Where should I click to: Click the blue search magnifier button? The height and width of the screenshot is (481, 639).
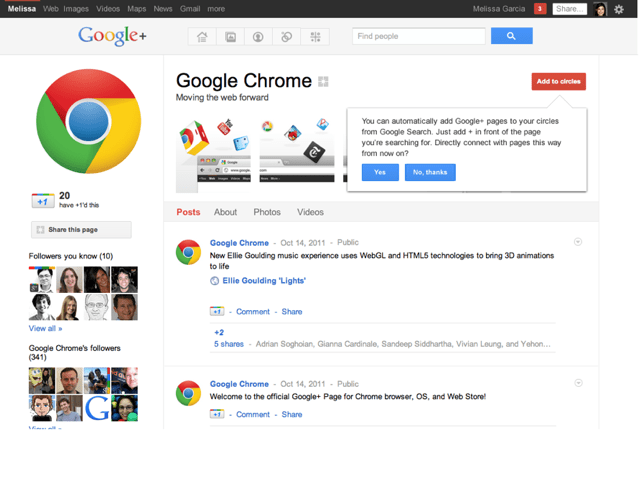511,36
